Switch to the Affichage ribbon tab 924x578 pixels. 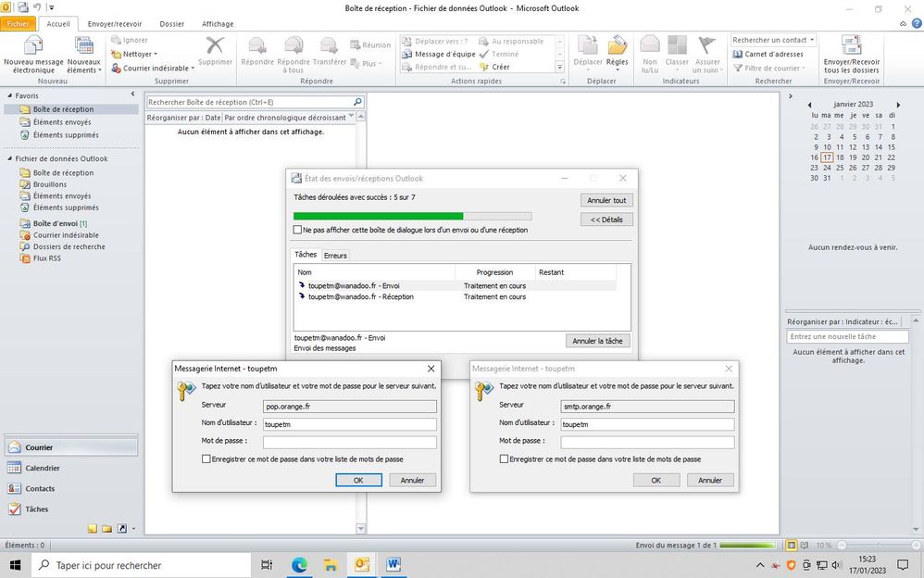(x=218, y=24)
